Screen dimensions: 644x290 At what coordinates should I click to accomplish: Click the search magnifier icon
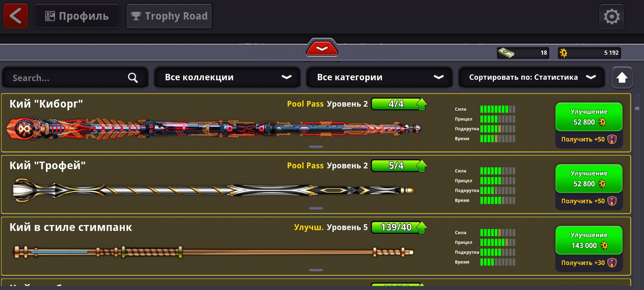click(133, 78)
